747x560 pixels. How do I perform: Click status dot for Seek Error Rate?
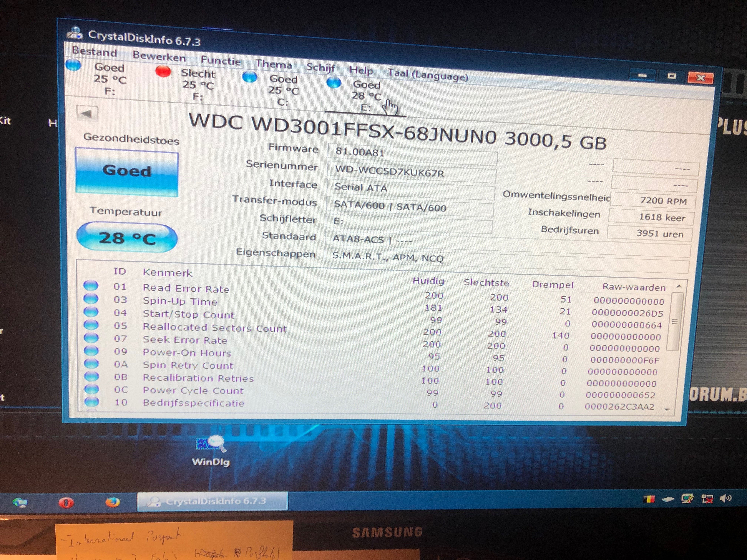(91, 338)
